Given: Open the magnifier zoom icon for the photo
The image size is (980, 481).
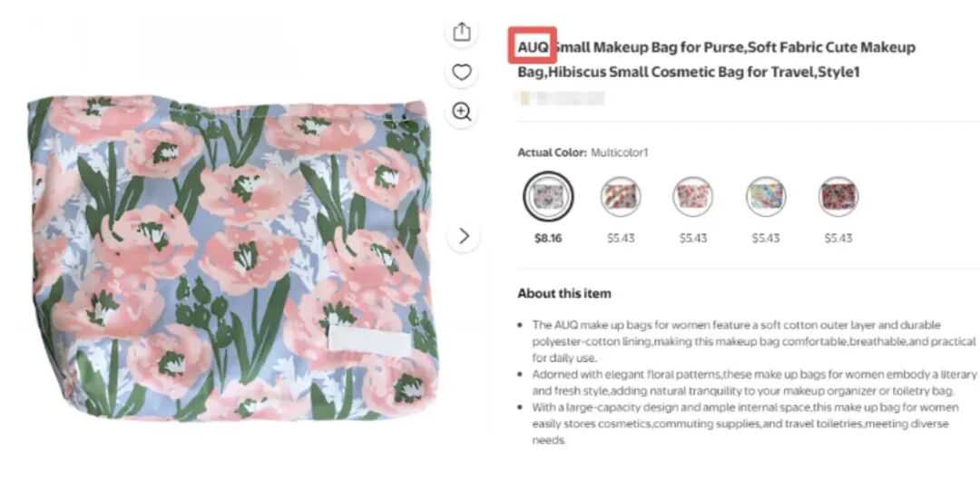Looking at the screenshot, I should click(x=461, y=113).
